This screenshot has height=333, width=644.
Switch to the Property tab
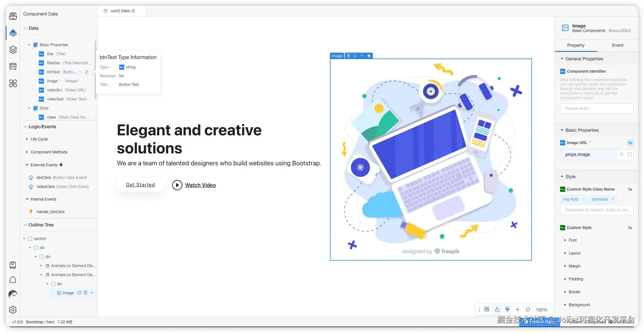[576, 45]
